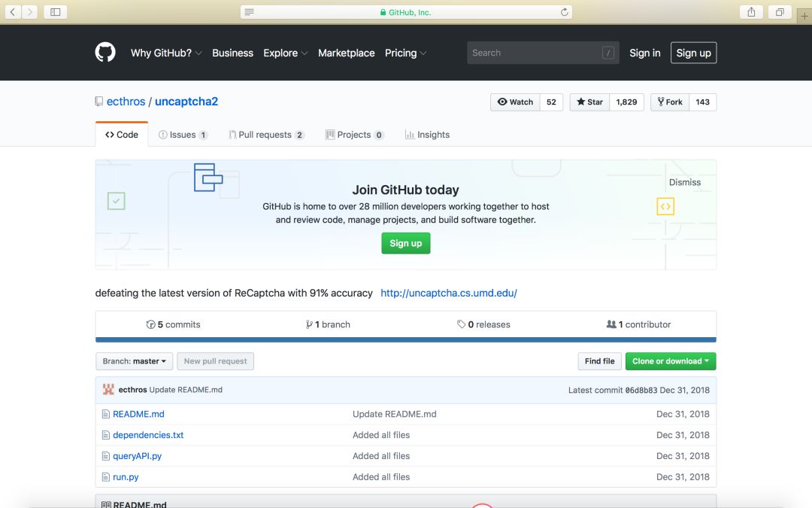Image resolution: width=812 pixels, height=508 pixels.
Task: Dismiss the Join GitHub today banner
Action: click(x=685, y=182)
